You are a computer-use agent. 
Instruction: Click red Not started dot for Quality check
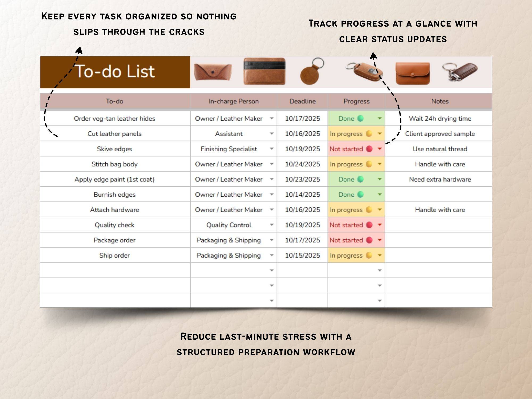(x=369, y=225)
